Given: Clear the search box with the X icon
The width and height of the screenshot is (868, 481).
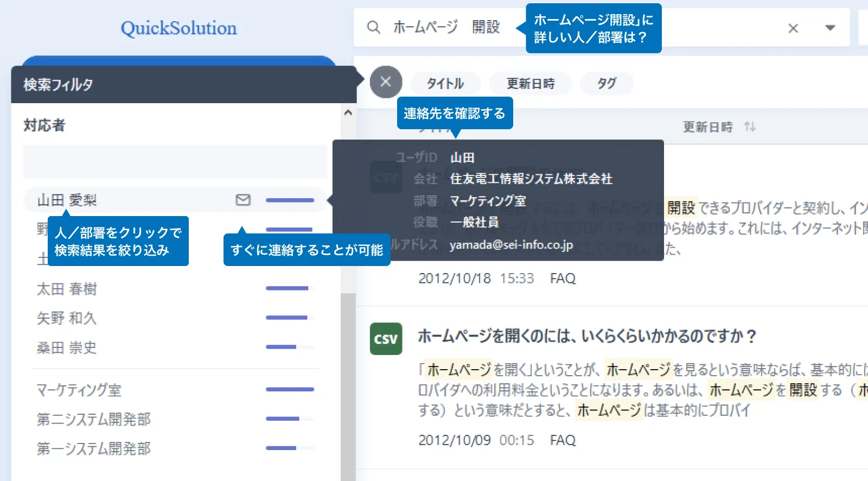Looking at the screenshot, I should point(793,28).
